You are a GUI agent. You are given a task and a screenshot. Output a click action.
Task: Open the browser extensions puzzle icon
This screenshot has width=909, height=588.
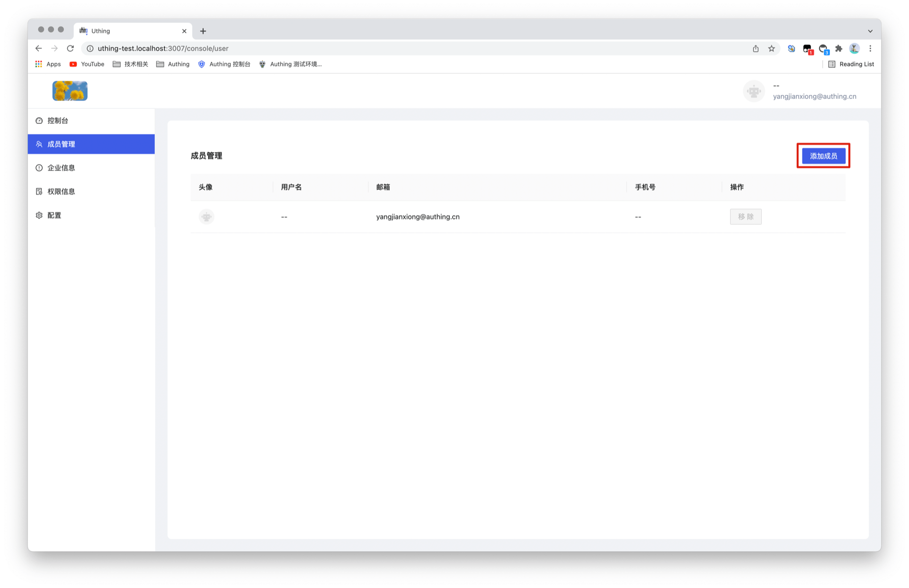tap(838, 48)
